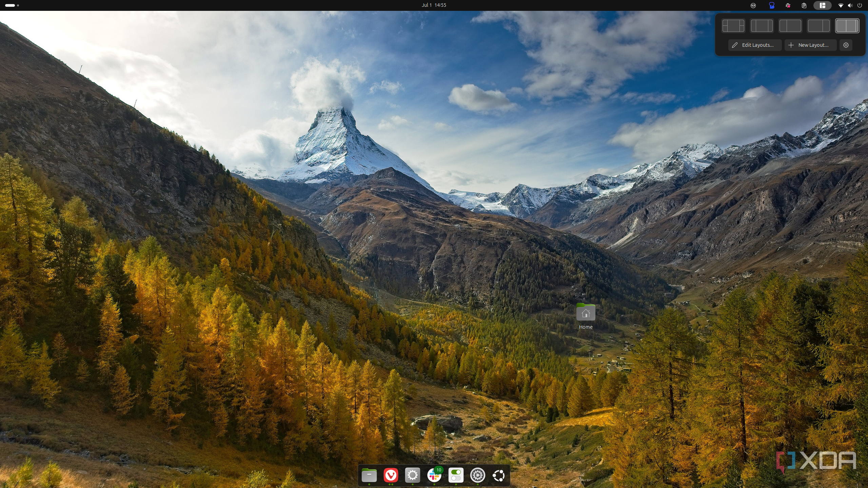This screenshot has height=488, width=868.
Task: Open the Wi-Fi network status icon
Action: [x=841, y=5]
